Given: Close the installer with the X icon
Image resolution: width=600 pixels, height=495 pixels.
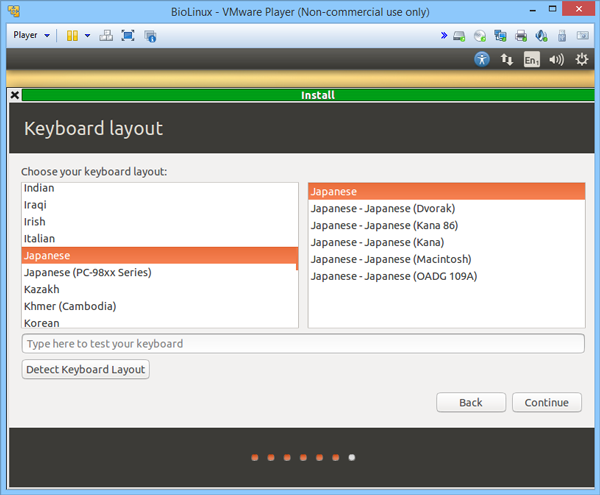Looking at the screenshot, I should click(15, 95).
